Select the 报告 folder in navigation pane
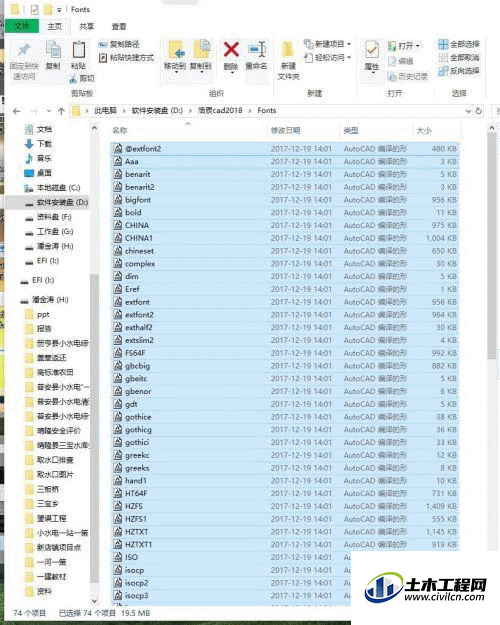500x625 pixels. point(38,329)
